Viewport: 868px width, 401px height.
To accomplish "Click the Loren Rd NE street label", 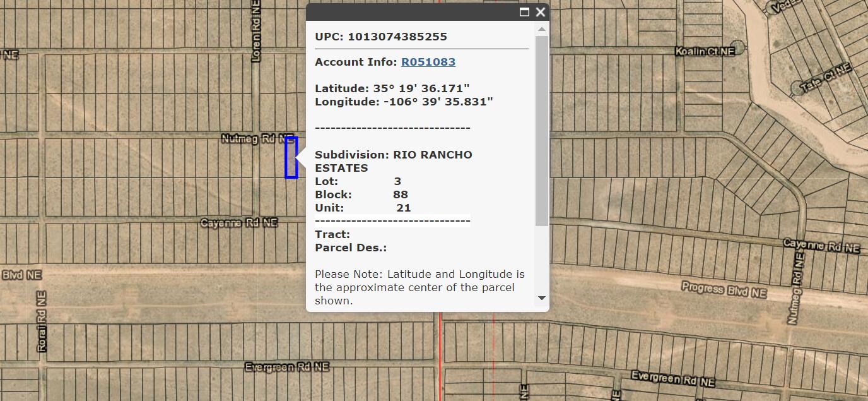I will pos(256,32).
